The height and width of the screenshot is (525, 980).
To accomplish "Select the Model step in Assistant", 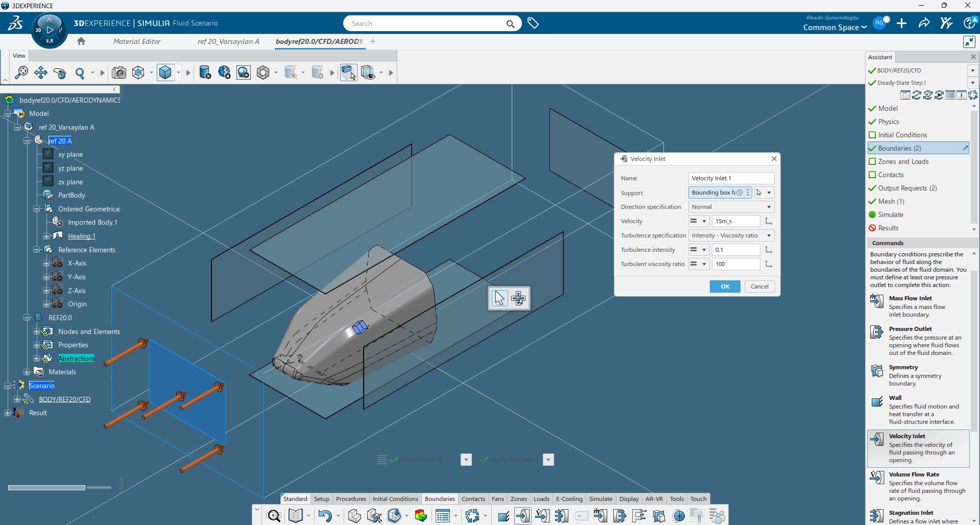I will click(888, 108).
